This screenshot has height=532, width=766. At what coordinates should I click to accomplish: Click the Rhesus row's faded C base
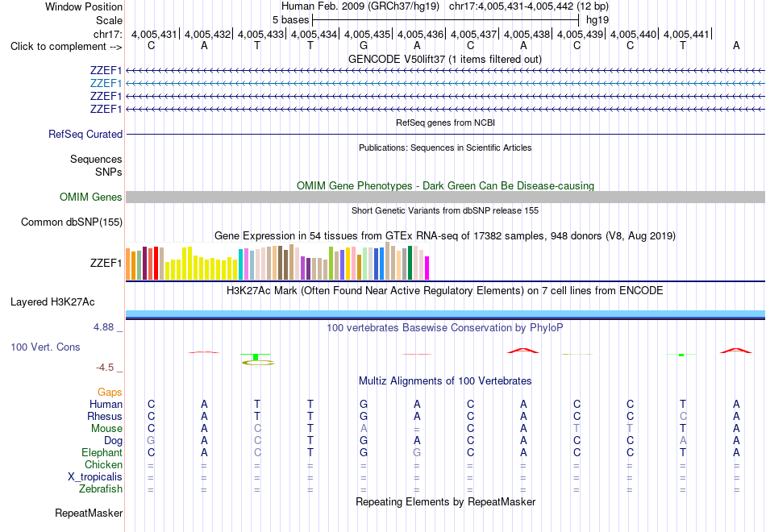pyautogui.click(x=683, y=416)
